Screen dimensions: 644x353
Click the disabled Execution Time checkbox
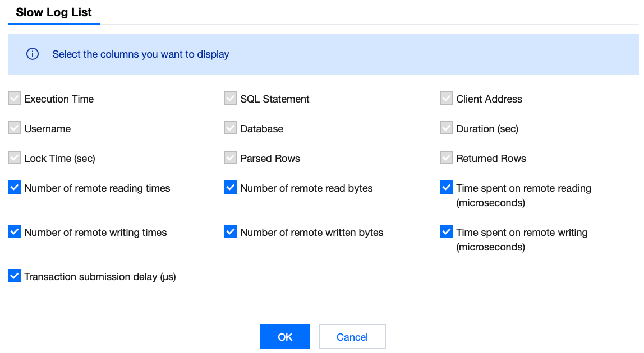tap(15, 99)
